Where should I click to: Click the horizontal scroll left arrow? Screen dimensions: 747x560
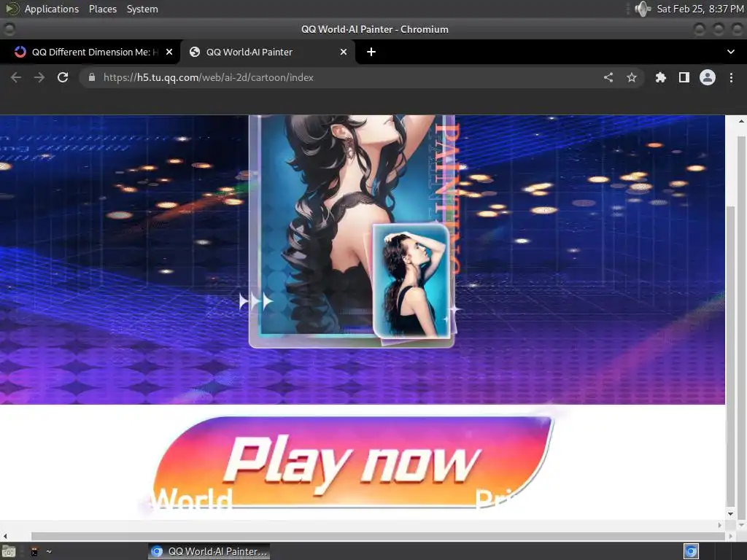click(5, 536)
